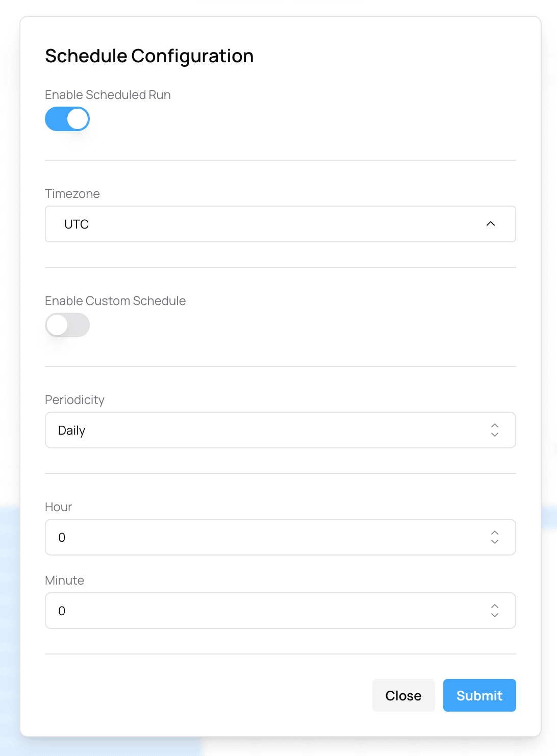
Task: Click the Schedule Configuration heading
Action: click(149, 56)
